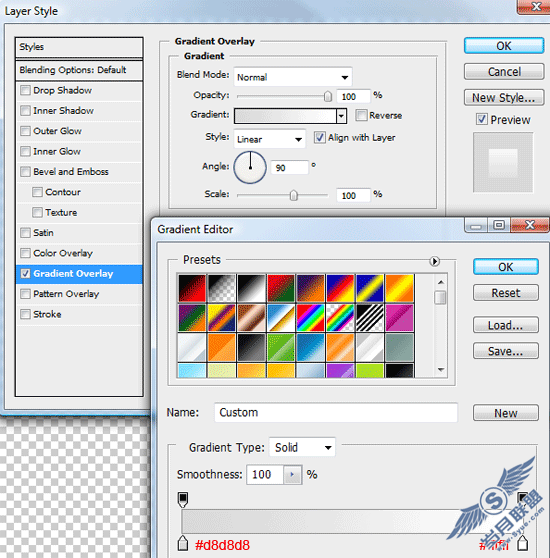Toggle the Reverse gradient checkbox
This screenshot has height=558, width=550.
click(x=361, y=115)
